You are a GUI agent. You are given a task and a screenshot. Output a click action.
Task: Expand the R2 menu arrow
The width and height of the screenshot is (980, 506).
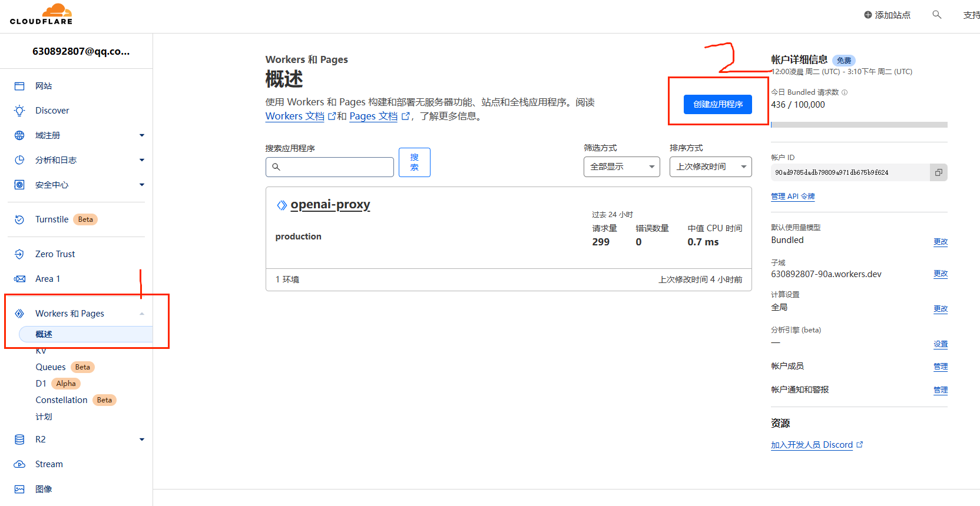[142, 440]
